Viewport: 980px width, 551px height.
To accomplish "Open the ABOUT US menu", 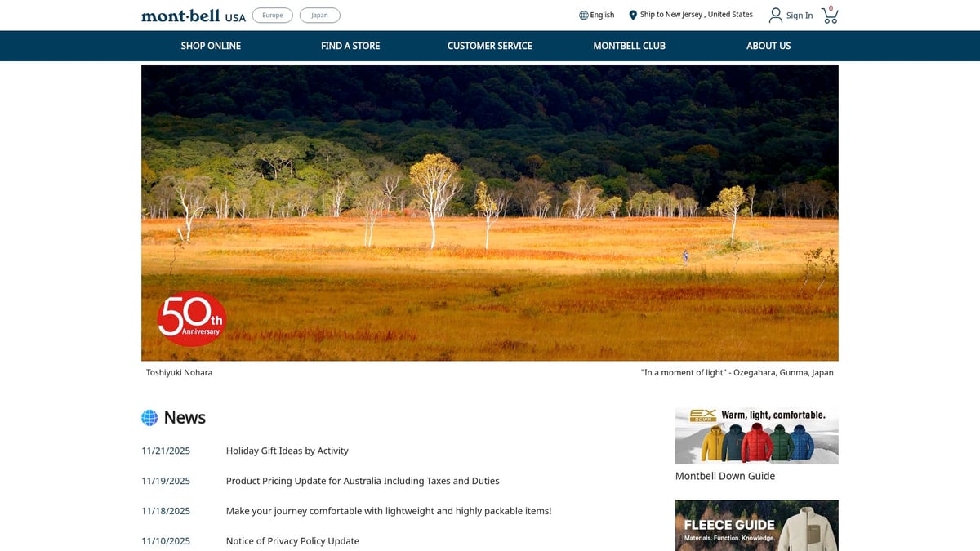I will coord(768,46).
